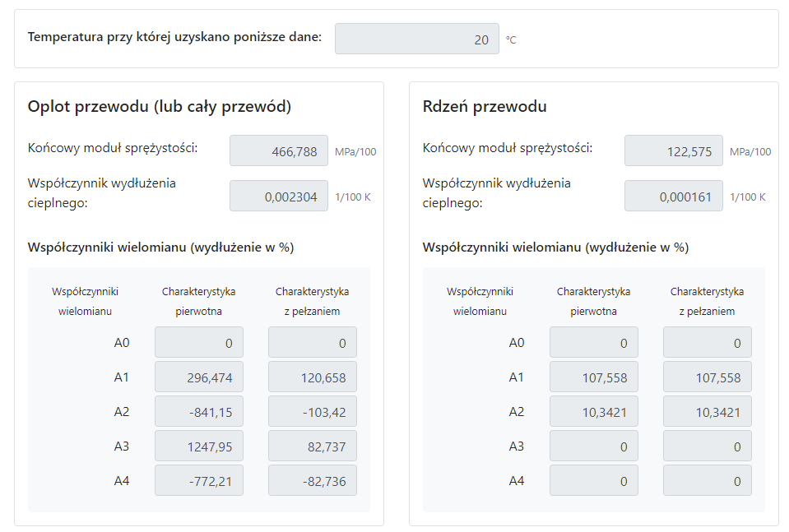
Task: Select Oplot A4 pierwotna field with -772,21
Action: click(199, 480)
